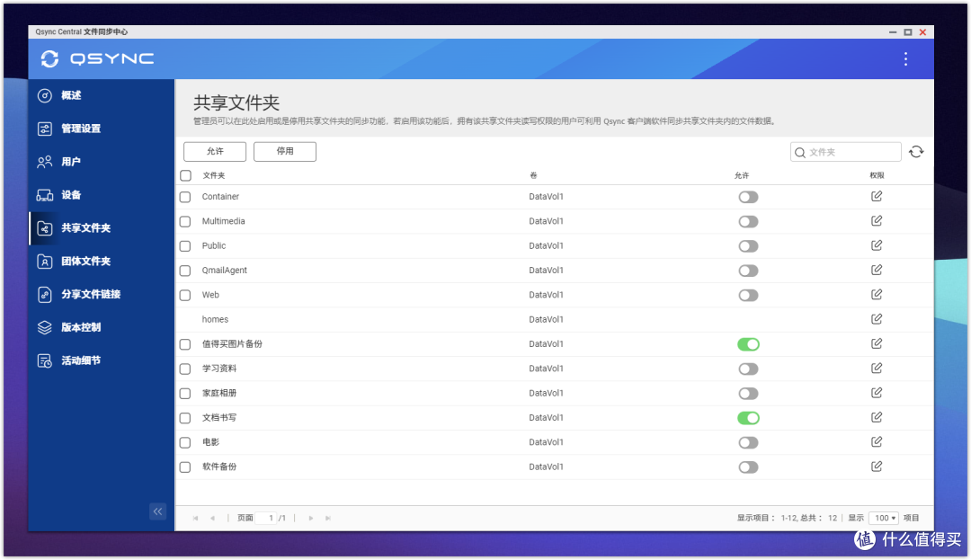Tick the 电影 row checkbox

[x=185, y=442]
